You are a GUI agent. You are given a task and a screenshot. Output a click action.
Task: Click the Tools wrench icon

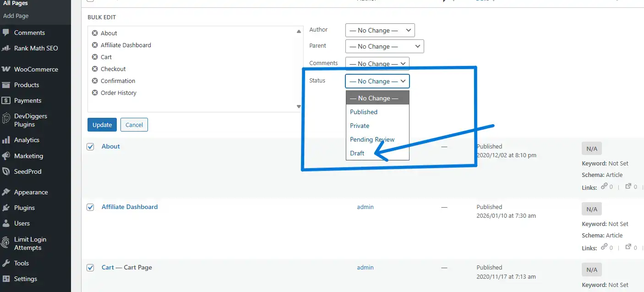[6, 263]
